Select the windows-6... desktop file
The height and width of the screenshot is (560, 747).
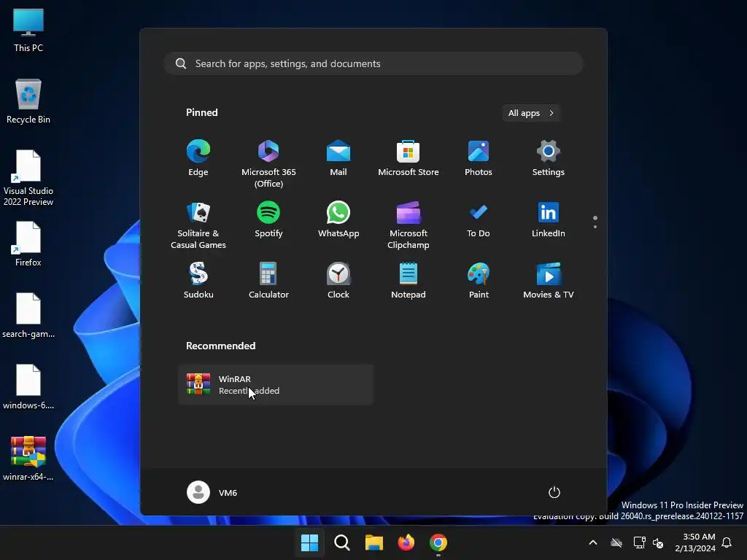(x=28, y=387)
